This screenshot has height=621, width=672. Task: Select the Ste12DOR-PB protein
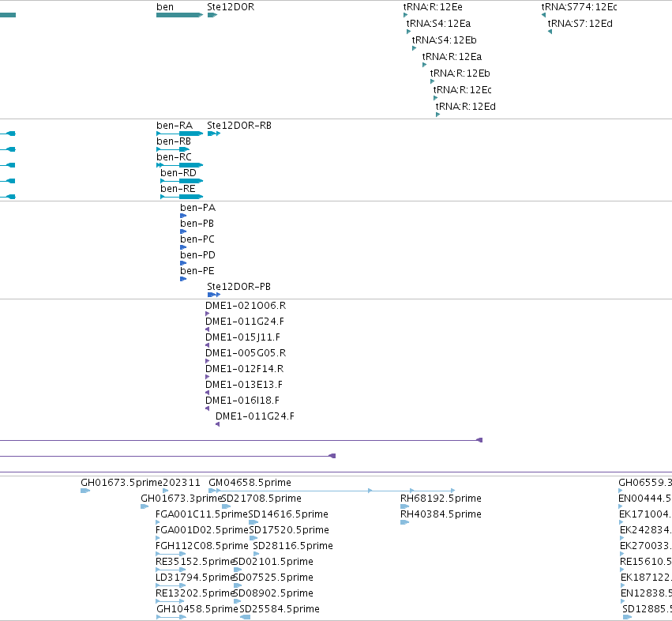(214, 295)
